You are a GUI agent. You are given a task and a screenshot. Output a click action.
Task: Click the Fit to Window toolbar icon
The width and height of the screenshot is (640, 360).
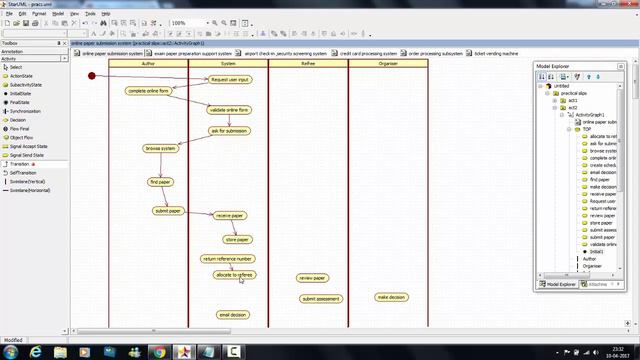[233, 23]
